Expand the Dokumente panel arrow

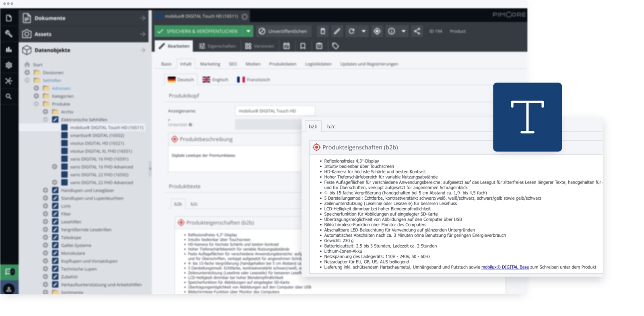(142, 18)
